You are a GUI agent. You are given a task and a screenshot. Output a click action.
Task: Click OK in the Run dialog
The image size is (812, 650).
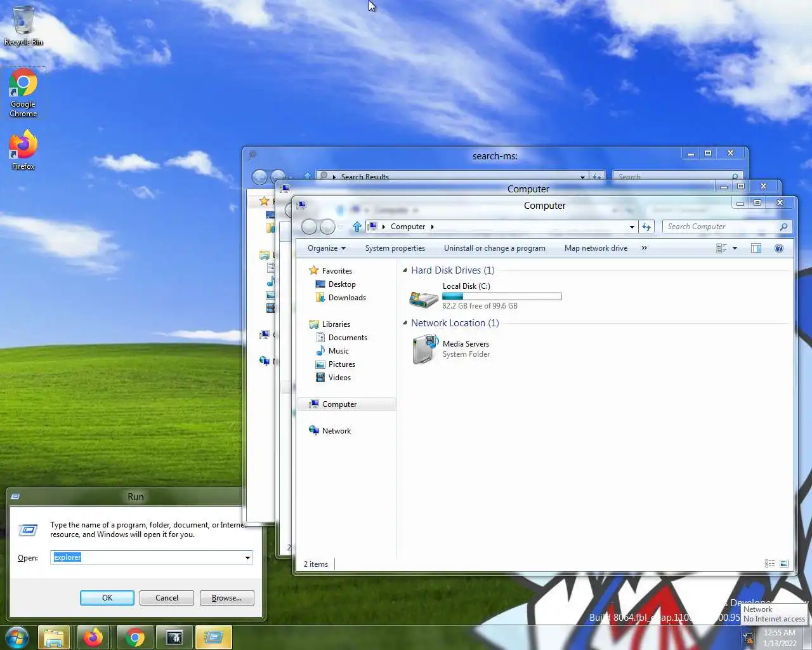[x=107, y=598]
